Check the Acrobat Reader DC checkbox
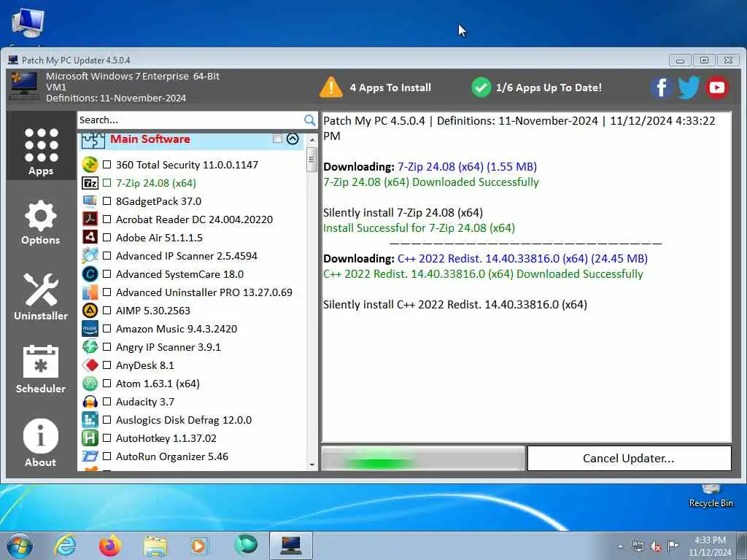747x560 pixels. tap(107, 219)
